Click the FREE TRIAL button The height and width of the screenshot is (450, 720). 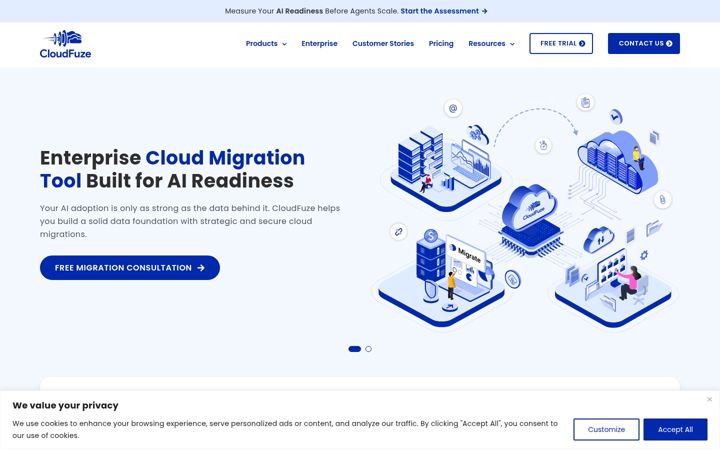561,44
